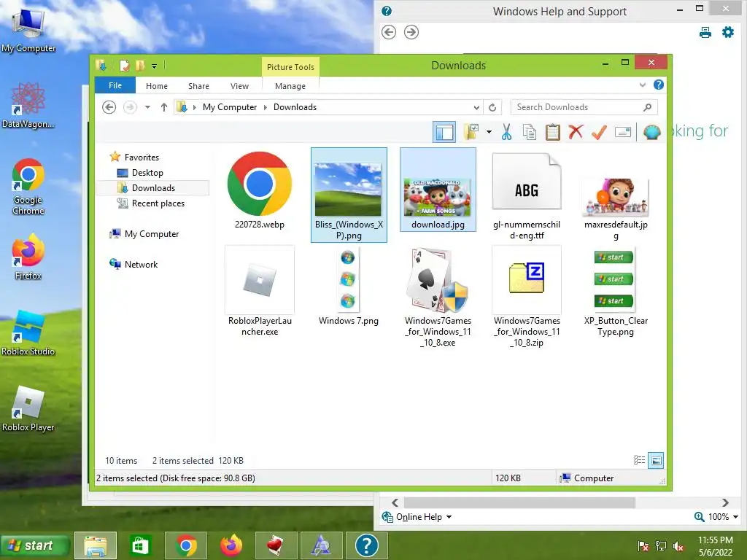747x560 pixels.
Task: Go forward in Downloads Explorer window
Action: [130, 107]
